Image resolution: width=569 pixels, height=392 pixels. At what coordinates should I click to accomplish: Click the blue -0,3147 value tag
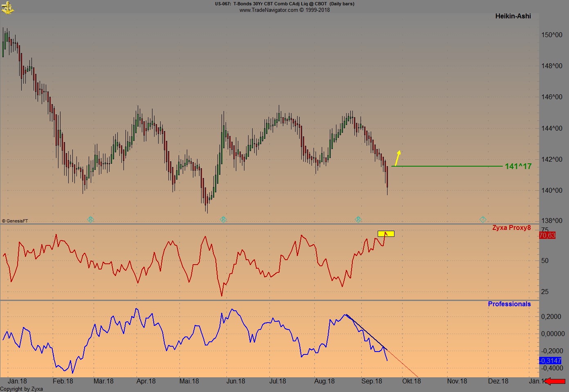click(550, 361)
